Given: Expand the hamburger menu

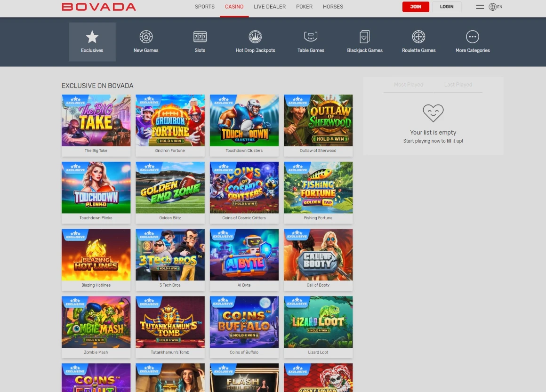Looking at the screenshot, I should point(480,7).
